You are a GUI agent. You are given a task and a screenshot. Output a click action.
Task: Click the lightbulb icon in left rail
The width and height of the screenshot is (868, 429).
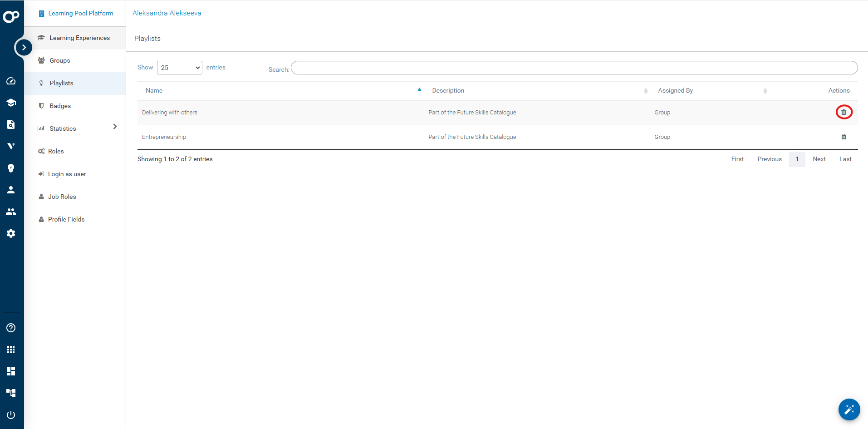(x=11, y=168)
